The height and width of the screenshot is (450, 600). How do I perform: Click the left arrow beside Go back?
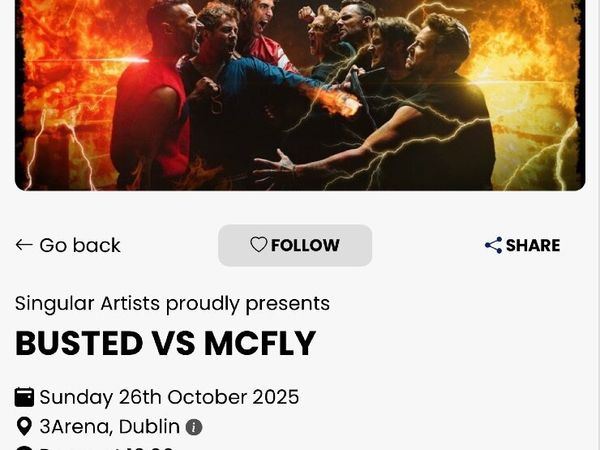tap(24, 245)
